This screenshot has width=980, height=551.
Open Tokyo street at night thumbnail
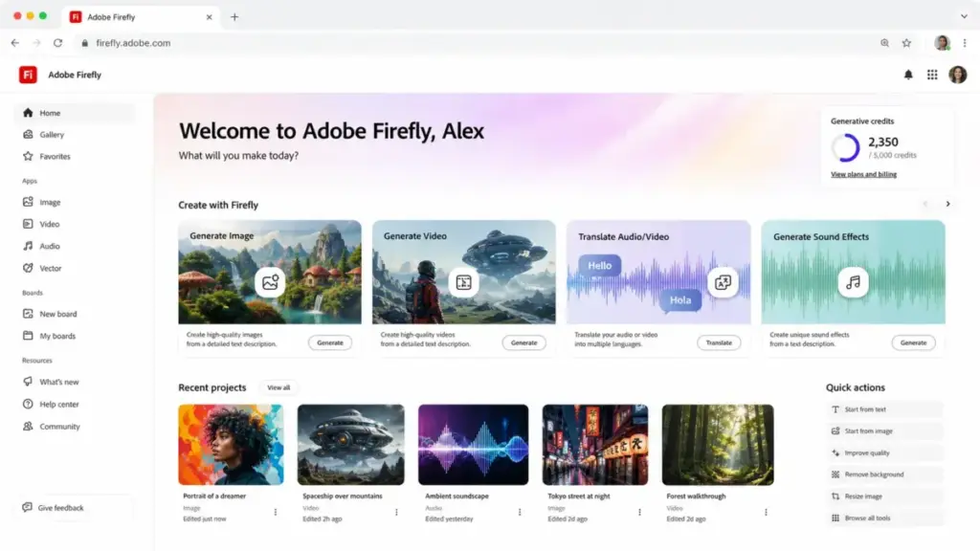pos(595,444)
